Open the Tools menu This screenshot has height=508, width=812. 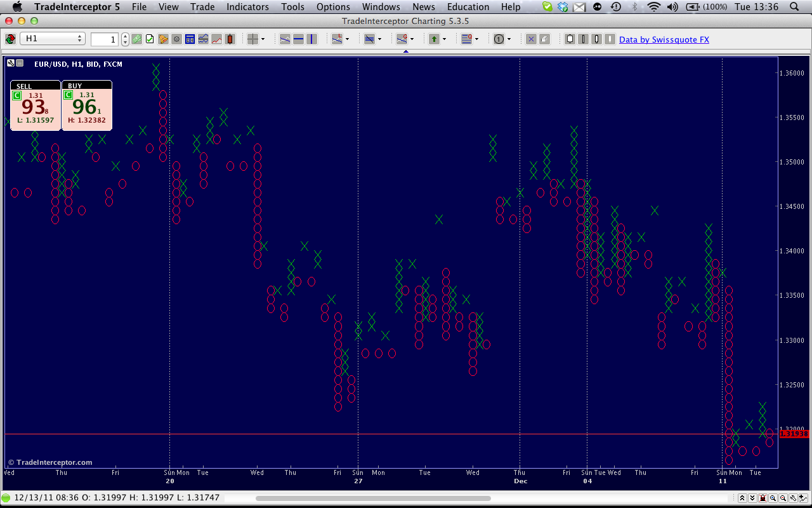click(x=292, y=7)
